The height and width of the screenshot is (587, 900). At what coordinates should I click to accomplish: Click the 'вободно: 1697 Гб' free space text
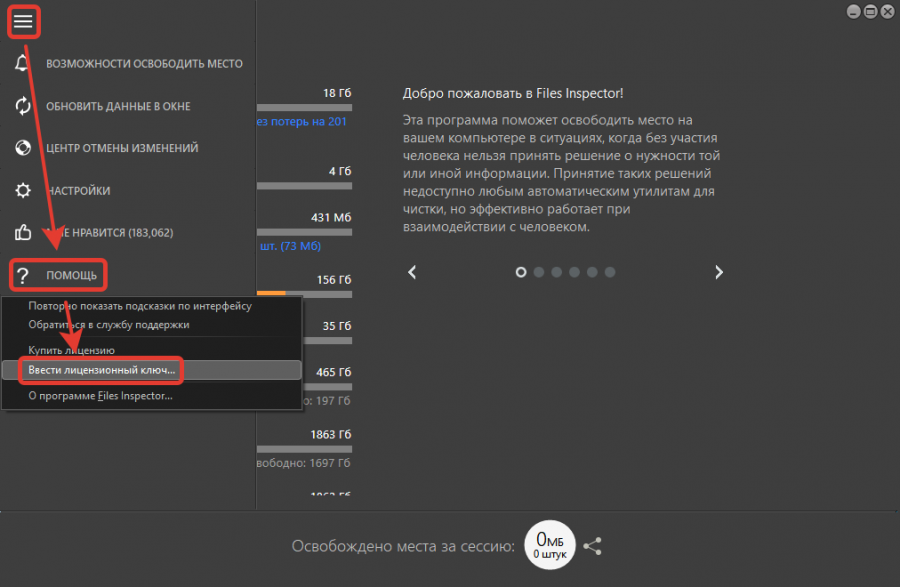(x=304, y=463)
